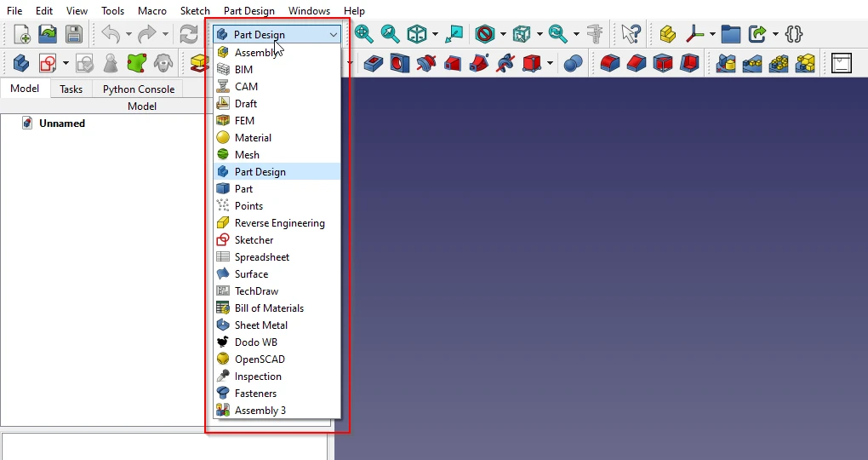Open the Redo history dropdown arrow
The image size is (868, 460).
165,34
